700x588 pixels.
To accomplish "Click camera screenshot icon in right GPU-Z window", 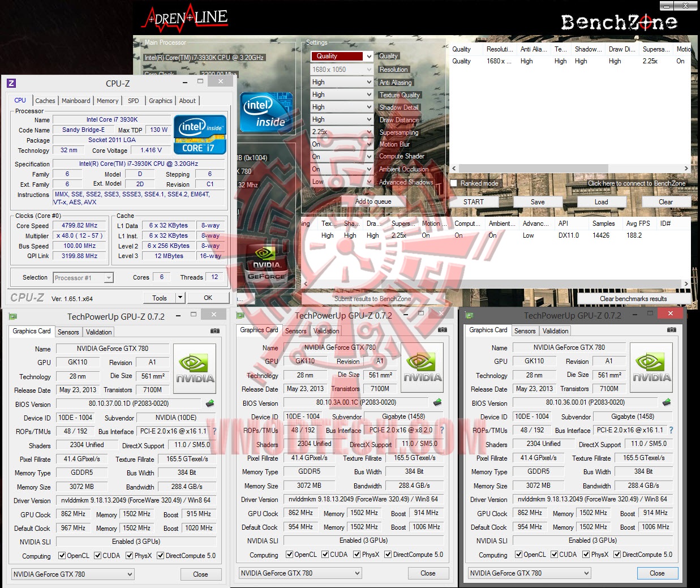I will (x=672, y=329).
